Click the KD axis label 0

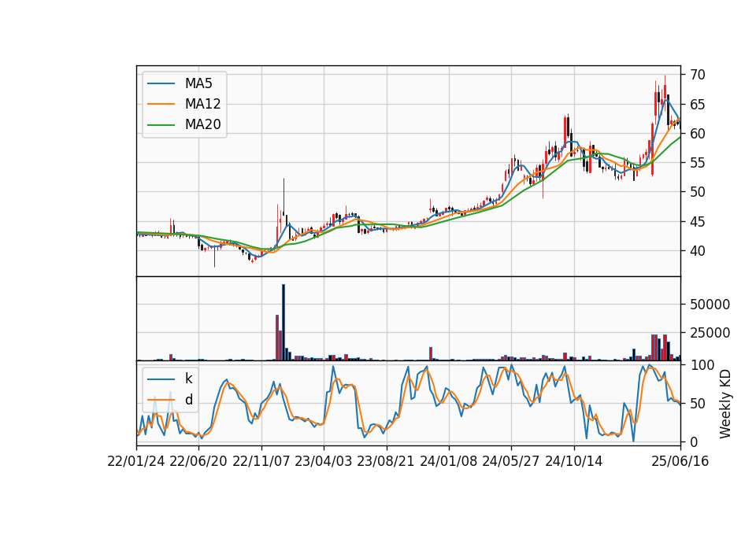tap(694, 441)
